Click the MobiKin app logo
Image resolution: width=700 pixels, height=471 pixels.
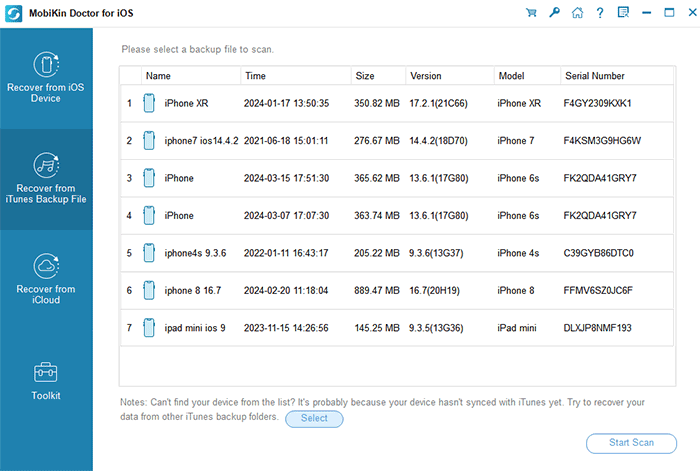pos(14,13)
